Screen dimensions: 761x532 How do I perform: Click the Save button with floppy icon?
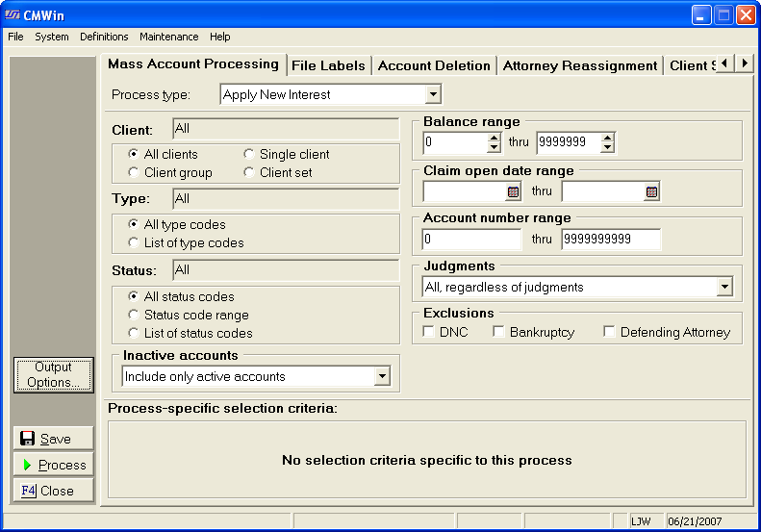[54, 439]
